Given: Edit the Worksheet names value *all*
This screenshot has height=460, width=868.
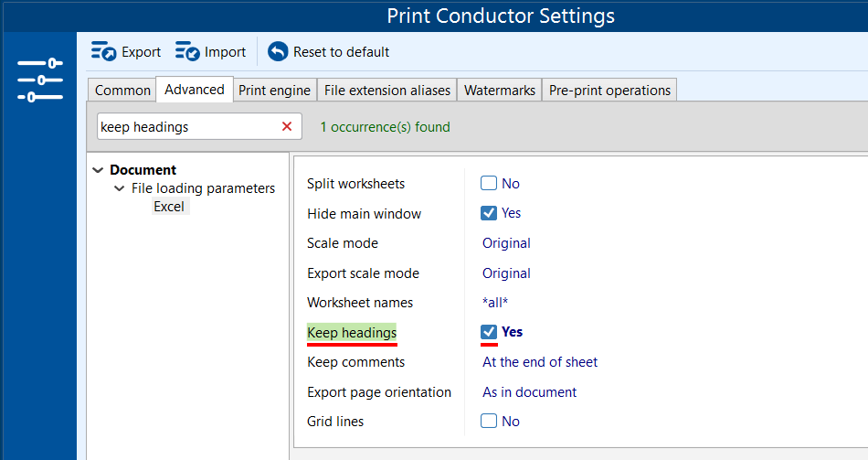Looking at the screenshot, I should 495,303.
